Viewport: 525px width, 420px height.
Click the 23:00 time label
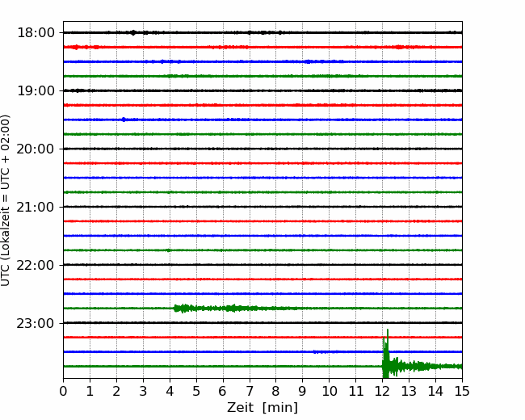36,324
